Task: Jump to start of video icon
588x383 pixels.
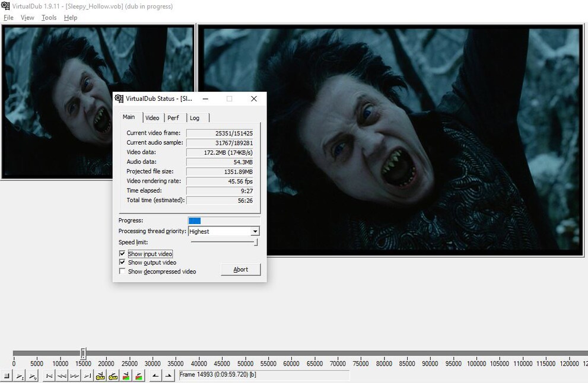Action: 50,375
